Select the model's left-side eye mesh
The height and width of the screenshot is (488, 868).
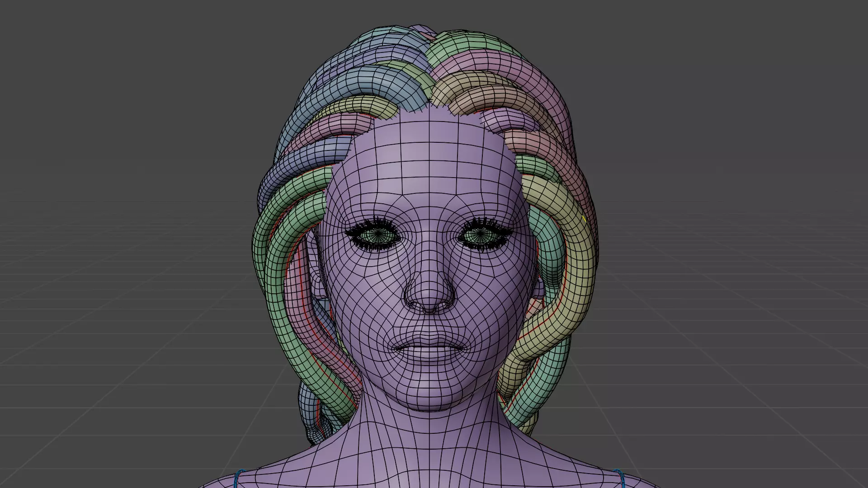[x=377, y=235]
